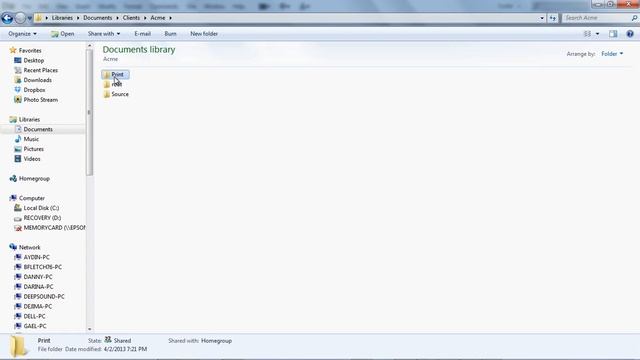
Task: Focus the Search Acme field
Action: point(597,18)
